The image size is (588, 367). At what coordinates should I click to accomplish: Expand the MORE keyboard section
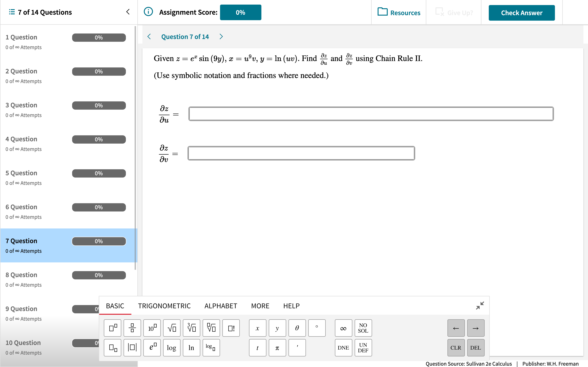[x=260, y=305]
